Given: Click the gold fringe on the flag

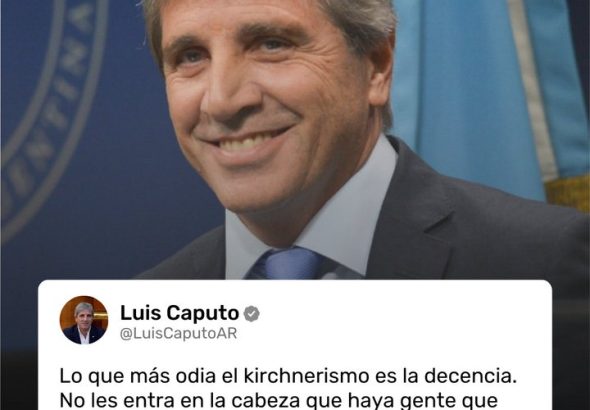Looking at the screenshot, I should [567, 193].
